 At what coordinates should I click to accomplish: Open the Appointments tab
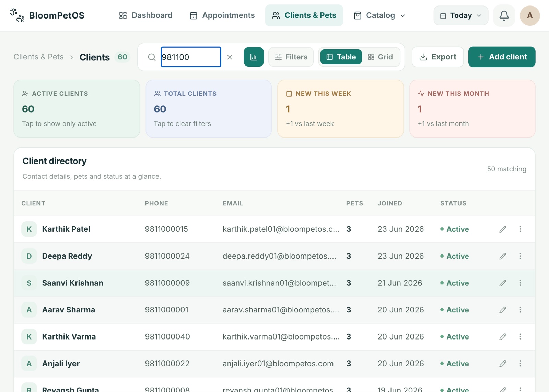point(222,15)
